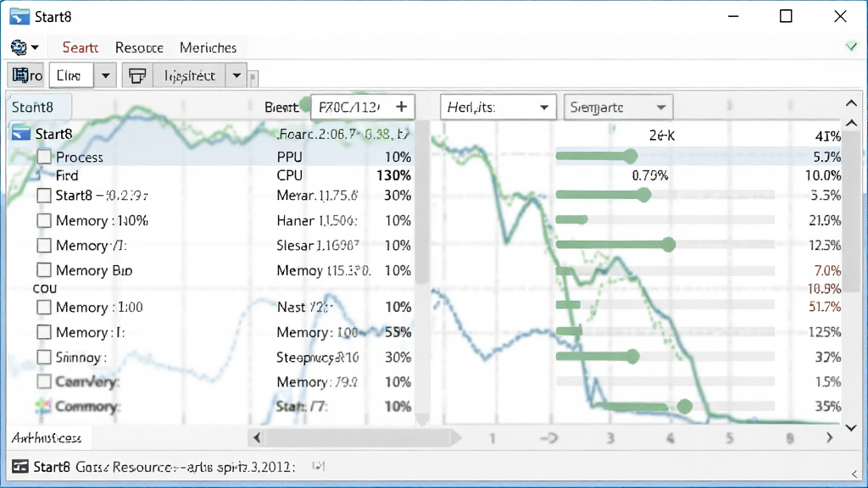Click the 0.79% value text
This screenshot has height=488, width=868.
pyautogui.click(x=650, y=175)
